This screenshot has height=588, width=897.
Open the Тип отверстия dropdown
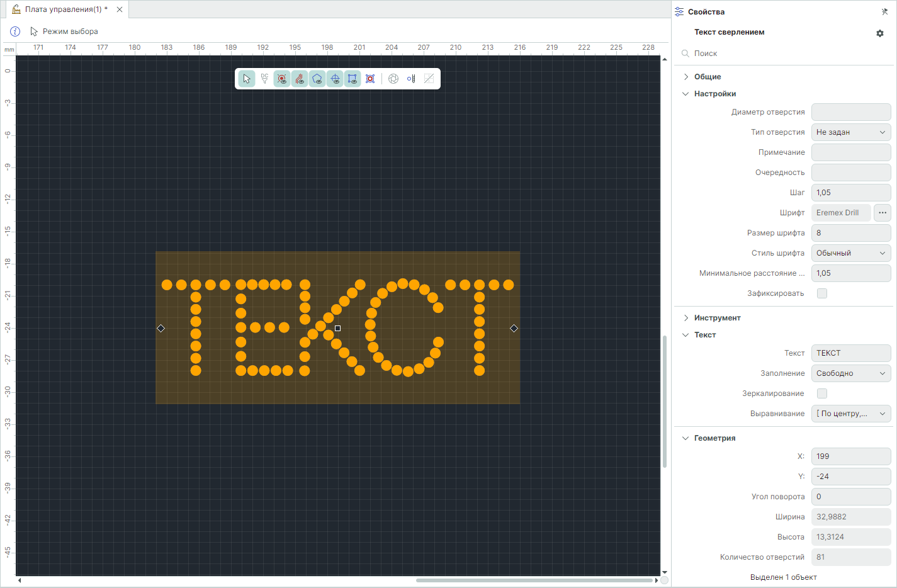(x=850, y=132)
